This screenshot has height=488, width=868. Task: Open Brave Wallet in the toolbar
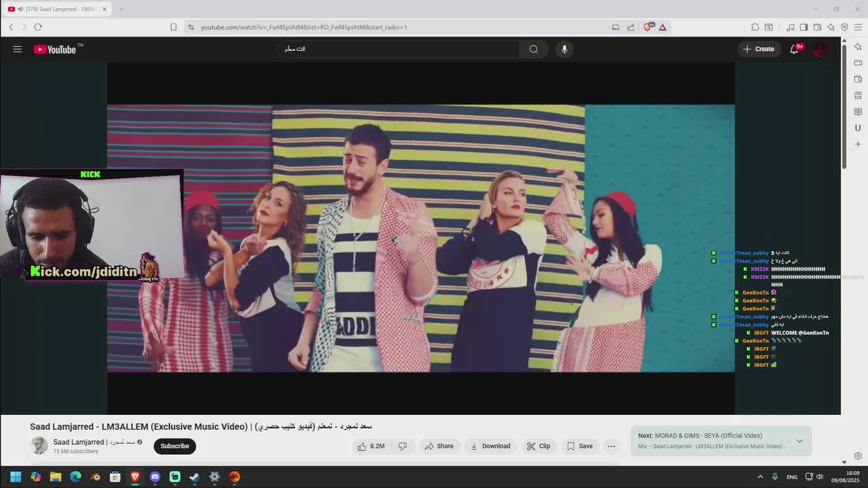[817, 27]
